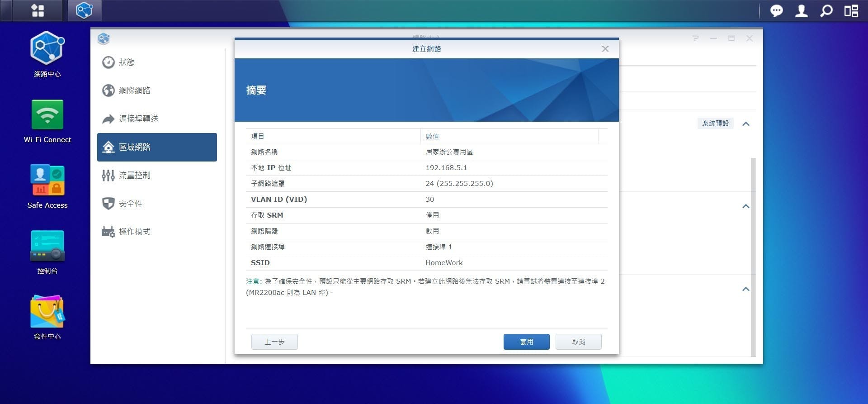Screen dimensions: 868x404
Task: Click the 子網路遮罩 row label
Action: click(x=268, y=184)
